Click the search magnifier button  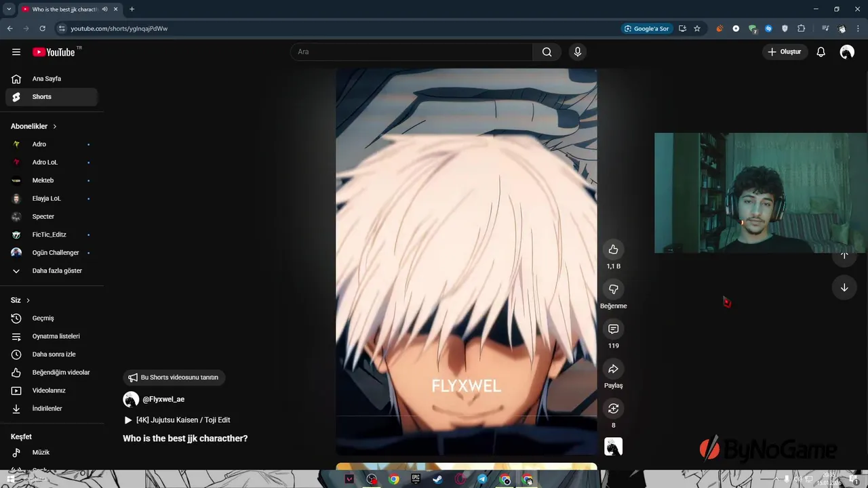coord(547,52)
